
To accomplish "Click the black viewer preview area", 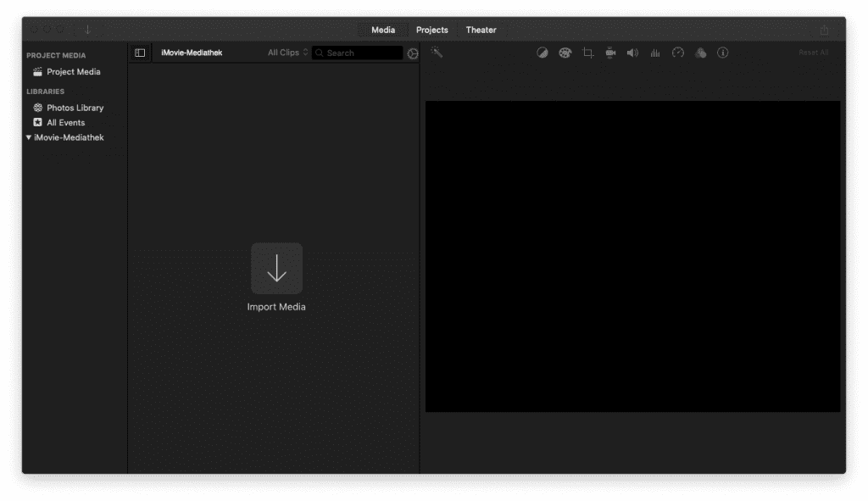I will point(632,256).
